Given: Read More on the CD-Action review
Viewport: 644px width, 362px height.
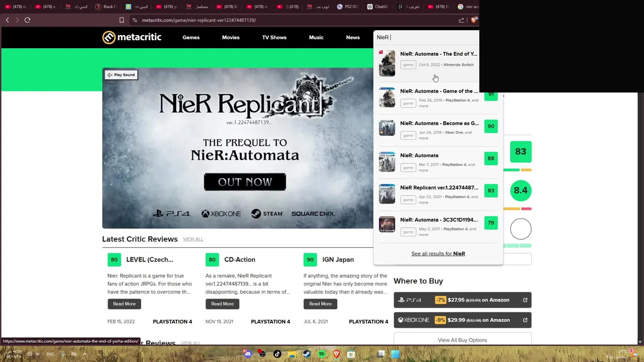Looking at the screenshot, I should tap(222, 304).
